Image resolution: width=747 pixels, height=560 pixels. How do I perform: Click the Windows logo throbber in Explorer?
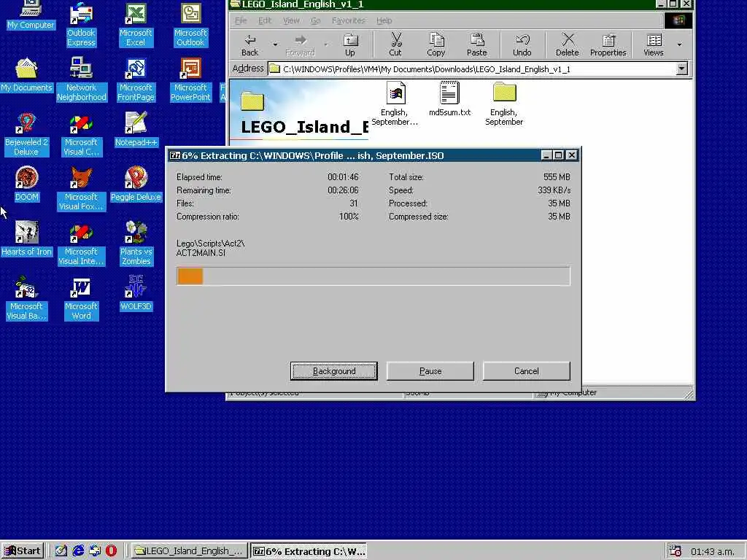(x=678, y=20)
